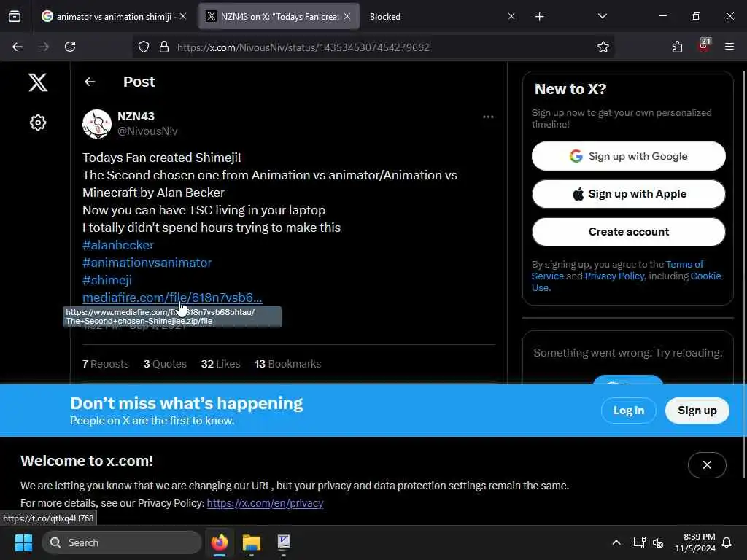The width and height of the screenshot is (747, 560).
Task: Click the X logo in left sidebar
Action: (38, 82)
